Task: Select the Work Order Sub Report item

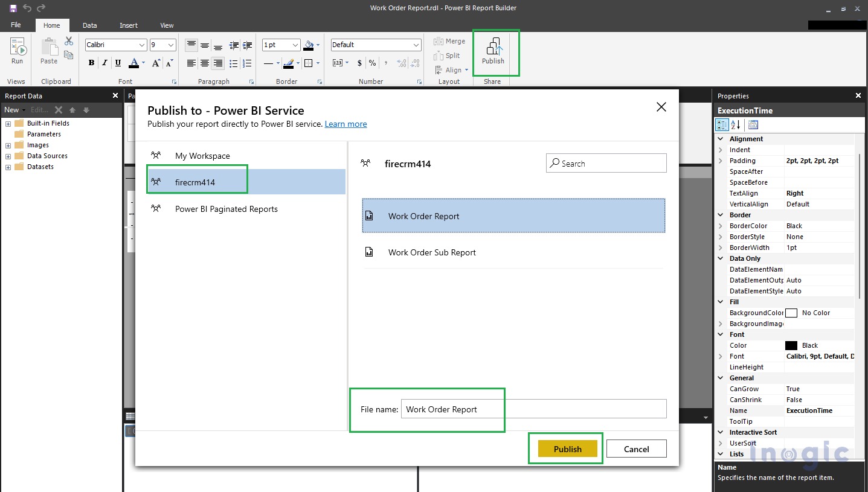Action: [432, 252]
